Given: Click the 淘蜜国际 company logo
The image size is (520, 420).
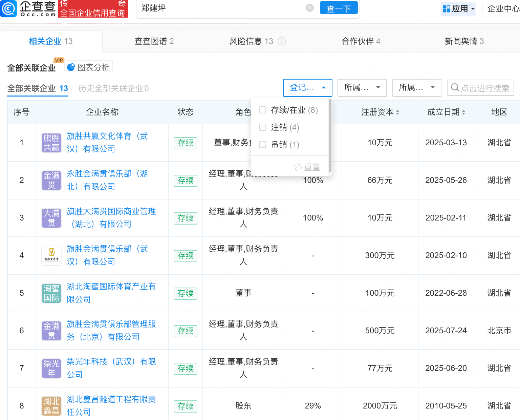Looking at the screenshot, I should [51, 293].
